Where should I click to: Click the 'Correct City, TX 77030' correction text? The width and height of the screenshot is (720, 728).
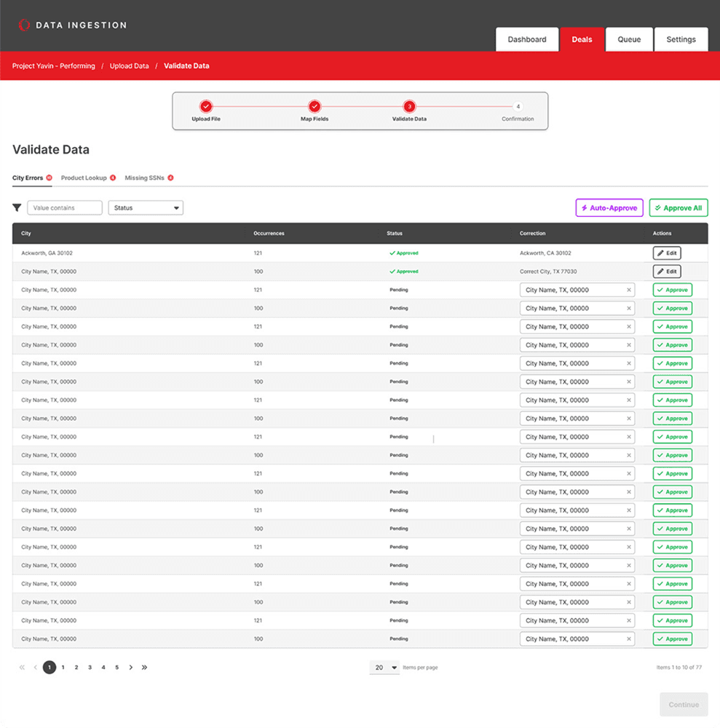(548, 271)
